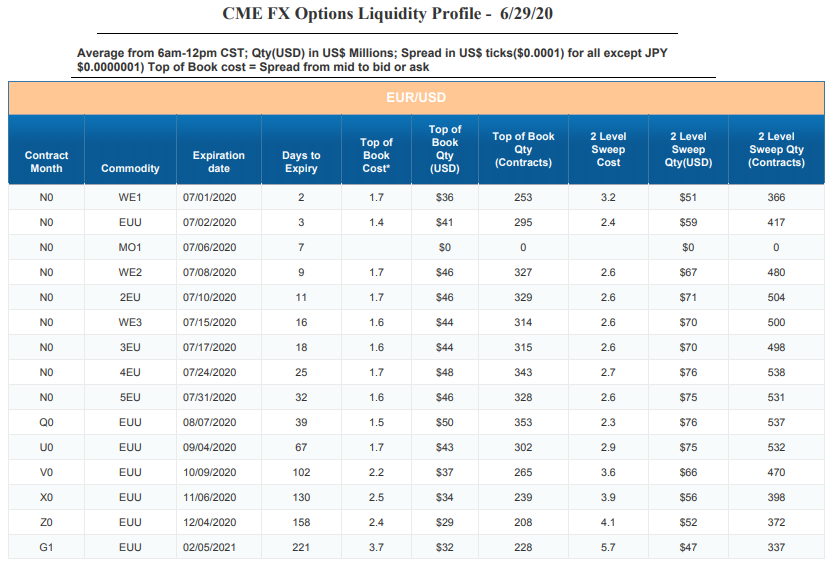Click the 2 Level Sweep Cost header

[608, 149]
